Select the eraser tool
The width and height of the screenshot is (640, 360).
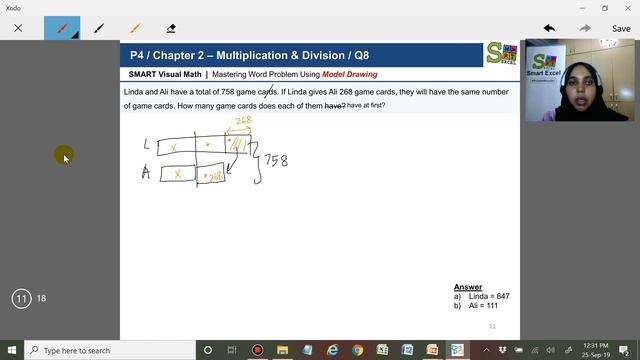171,28
